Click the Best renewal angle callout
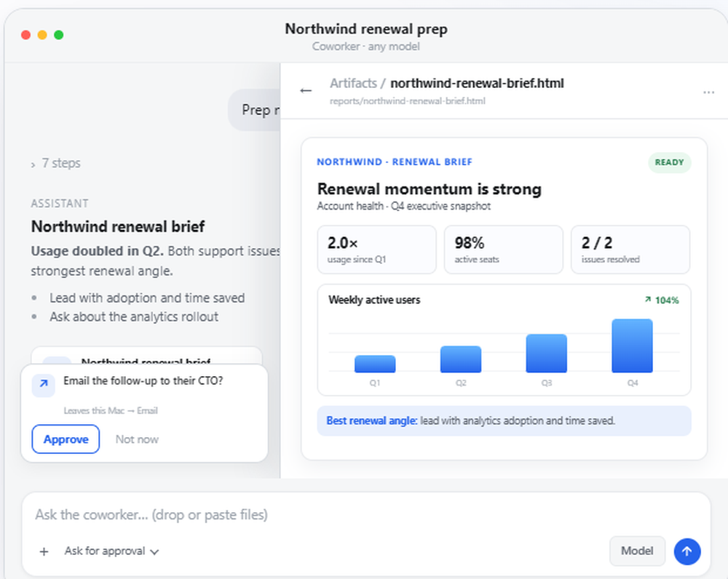Image resolution: width=728 pixels, height=579 pixels. pos(504,421)
